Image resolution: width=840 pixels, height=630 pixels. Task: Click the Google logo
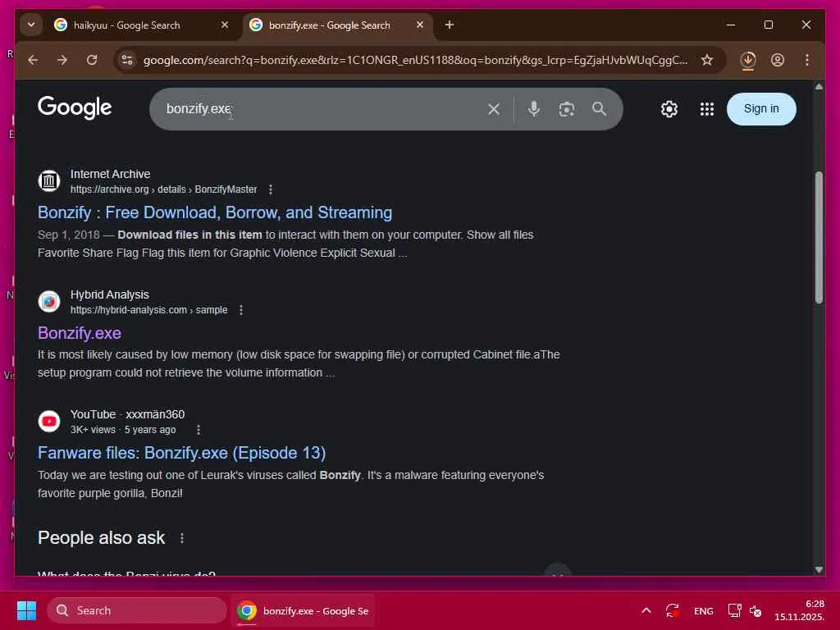point(75,107)
